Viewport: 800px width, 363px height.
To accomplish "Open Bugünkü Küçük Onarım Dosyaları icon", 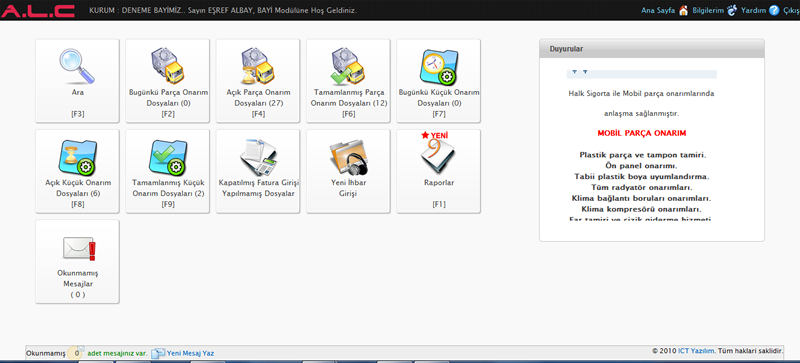I will pos(438,67).
